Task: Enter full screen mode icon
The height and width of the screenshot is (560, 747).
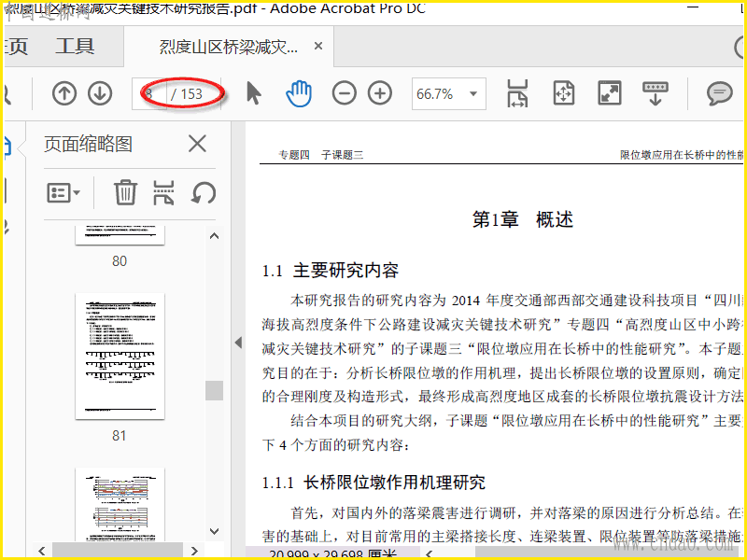Action: coord(610,93)
